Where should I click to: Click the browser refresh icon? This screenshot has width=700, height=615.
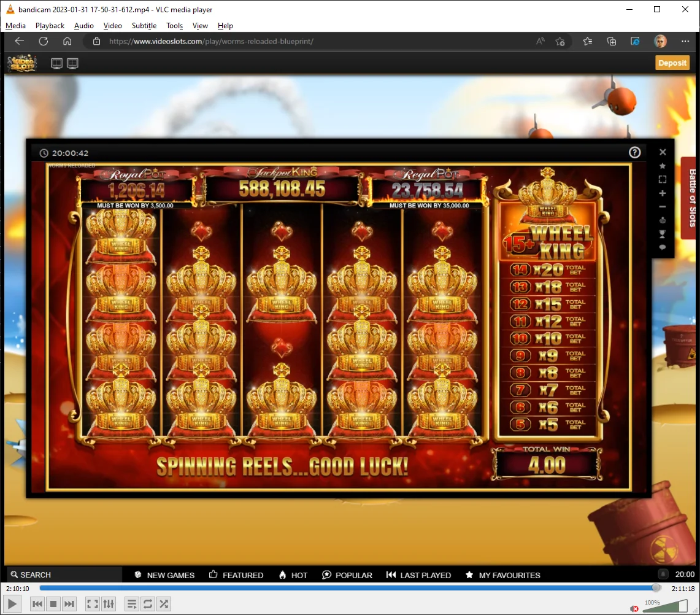(44, 41)
